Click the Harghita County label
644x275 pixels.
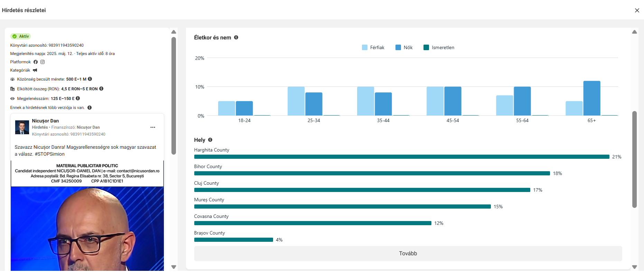coord(212,150)
